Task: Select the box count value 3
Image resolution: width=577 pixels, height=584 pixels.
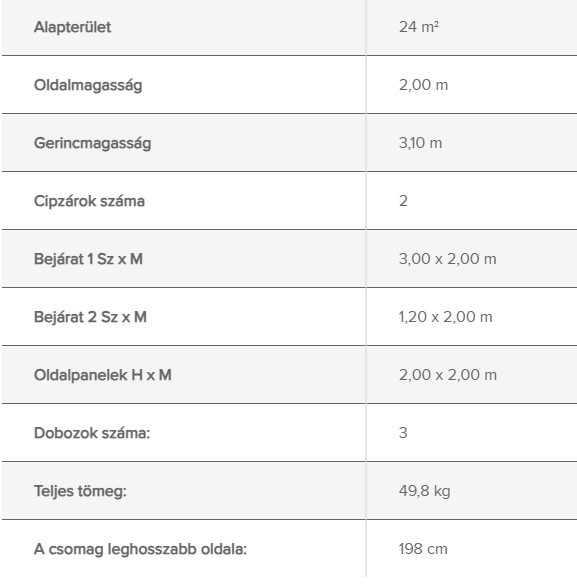Action: coord(403,433)
